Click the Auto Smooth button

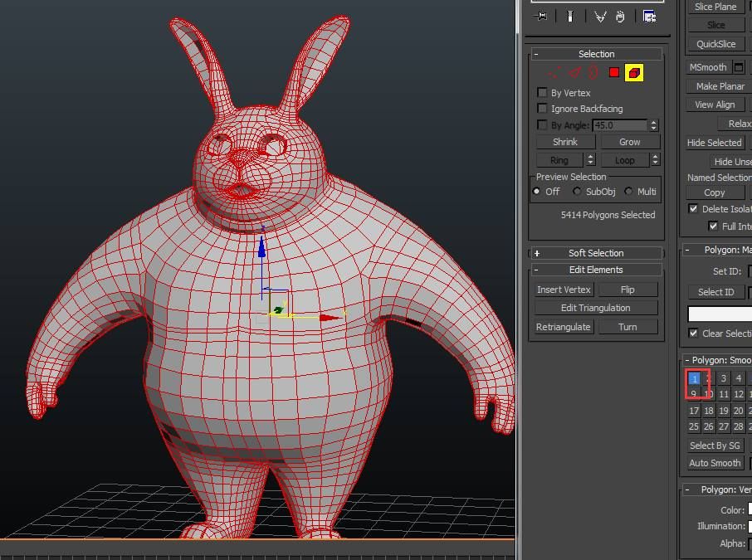click(x=715, y=463)
